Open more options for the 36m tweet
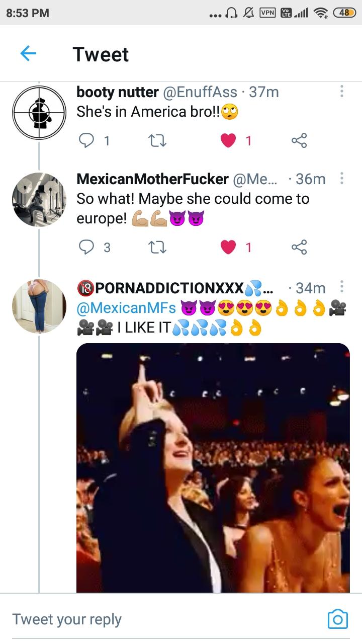362x644 pixels. pos(341,179)
